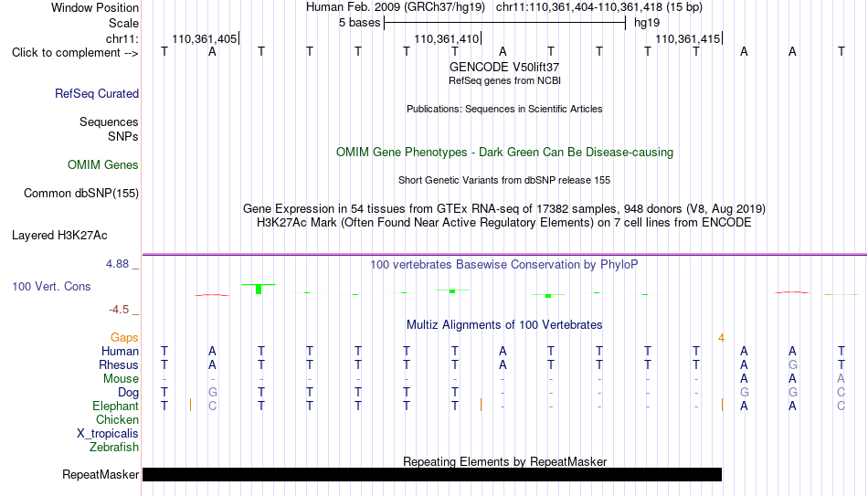Click the 110,361,415 position marker
Screen dimensions: 868x496
point(688,38)
